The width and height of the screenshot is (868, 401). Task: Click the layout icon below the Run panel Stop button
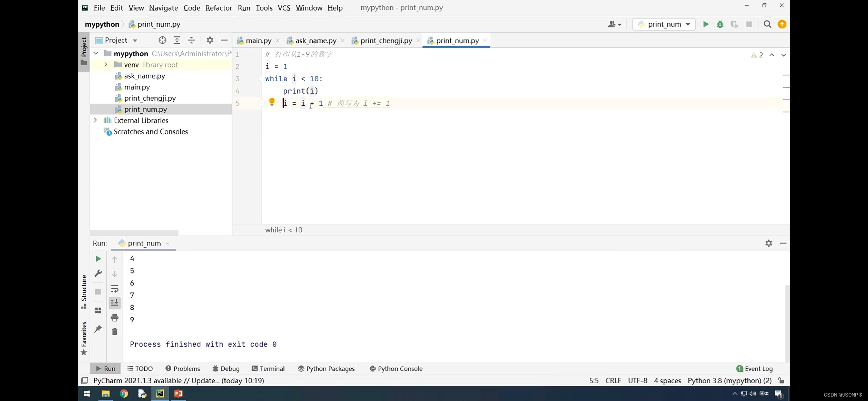pyautogui.click(x=98, y=310)
